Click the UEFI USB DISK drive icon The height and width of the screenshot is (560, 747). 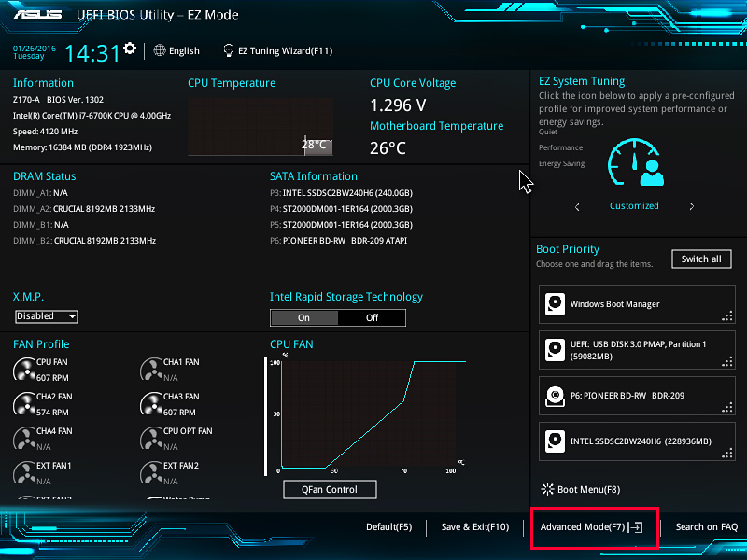[x=555, y=350]
